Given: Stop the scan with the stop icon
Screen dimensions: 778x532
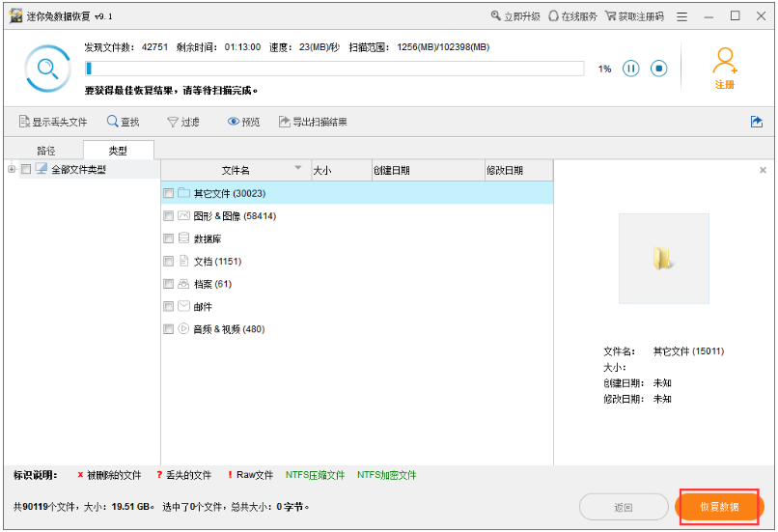Looking at the screenshot, I should tap(659, 69).
